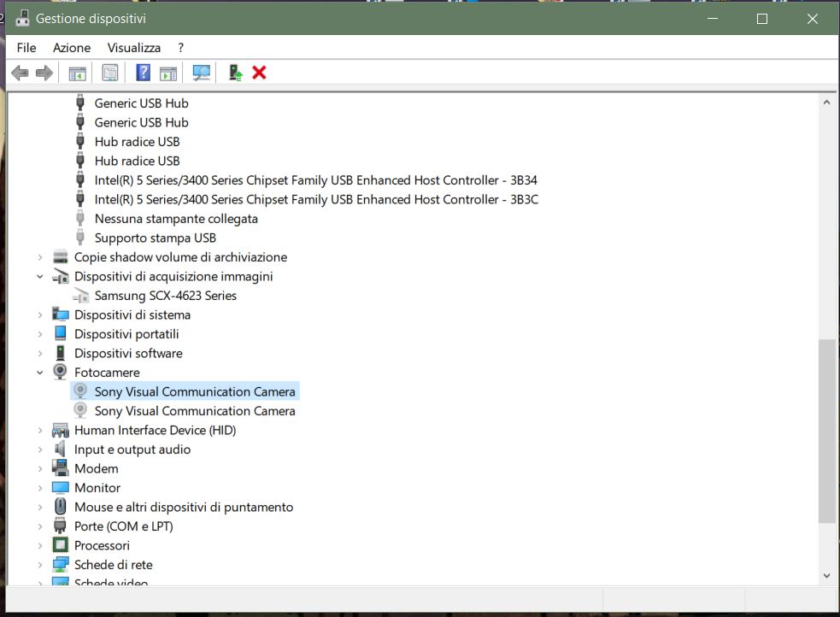This screenshot has width=840, height=617.
Task: Scan for hardware changes via monitor icon
Action: (x=202, y=73)
